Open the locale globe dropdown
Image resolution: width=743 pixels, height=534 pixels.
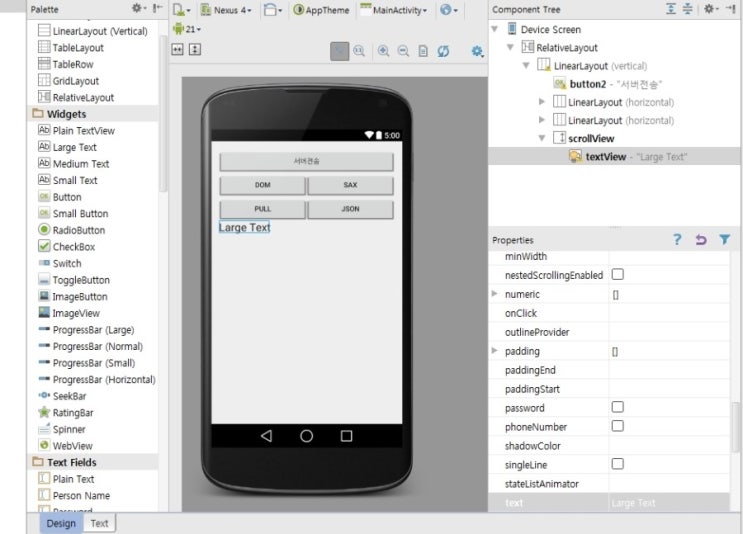pyautogui.click(x=448, y=10)
